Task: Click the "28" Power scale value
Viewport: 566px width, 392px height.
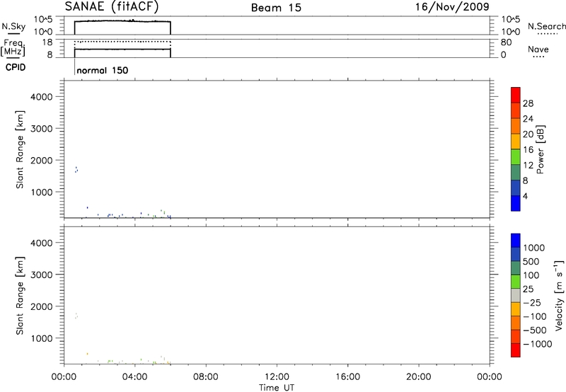Action: (528, 103)
